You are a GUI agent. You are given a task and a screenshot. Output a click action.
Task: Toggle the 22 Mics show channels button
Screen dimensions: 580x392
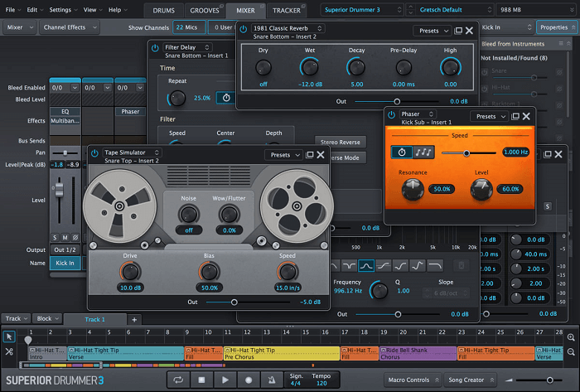coord(189,27)
